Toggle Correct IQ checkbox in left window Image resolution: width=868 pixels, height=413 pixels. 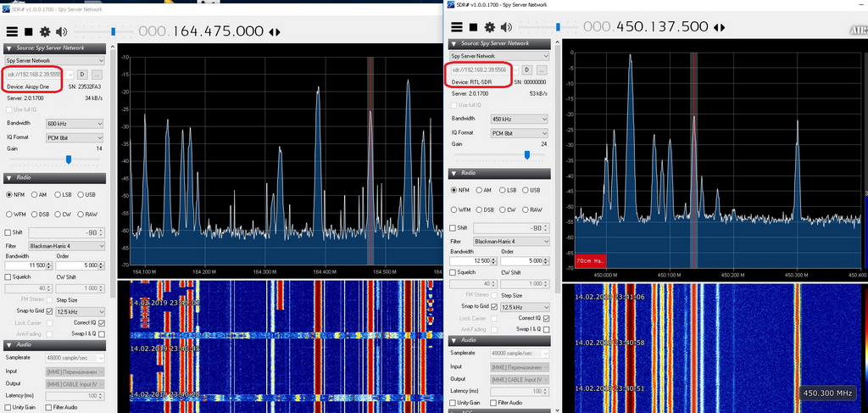(102, 323)
